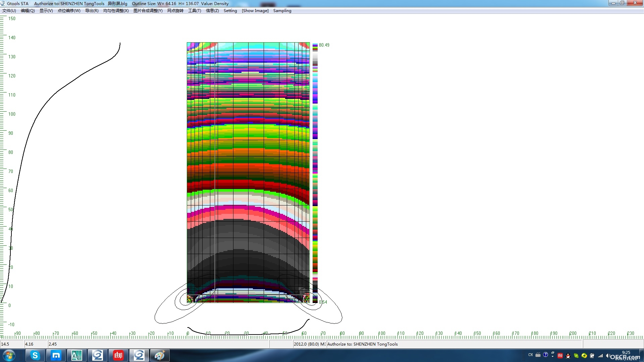Click the blue help question-mark tray icon
This screenshot has width=644, height=362.
pyautogui.click(x=545, y=355)
